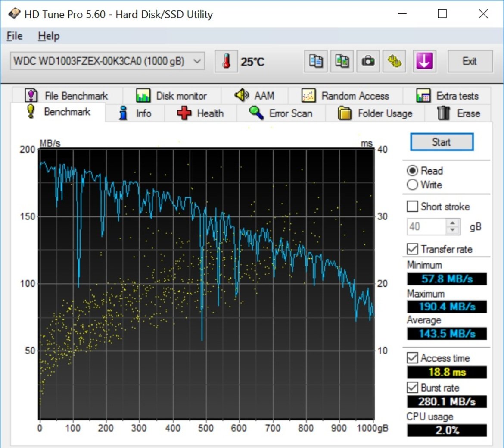
Task: Click the HD Tune Pro title icon
Action: coord(14,14)
